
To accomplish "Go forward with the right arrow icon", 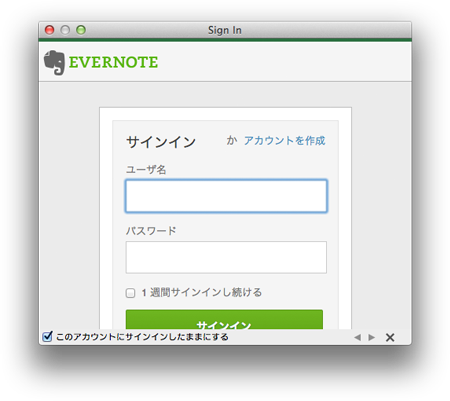I will pos(371,337).
